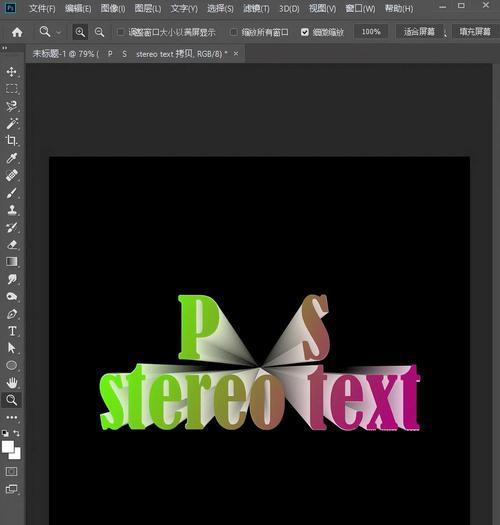This screenshot has width=500, height=525.
Task: Select the Ellipse shape tool
Action: [x=11, y=365]
